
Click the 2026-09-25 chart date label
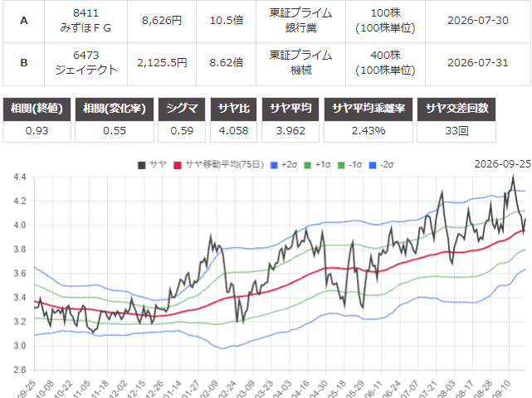[502, 164]
